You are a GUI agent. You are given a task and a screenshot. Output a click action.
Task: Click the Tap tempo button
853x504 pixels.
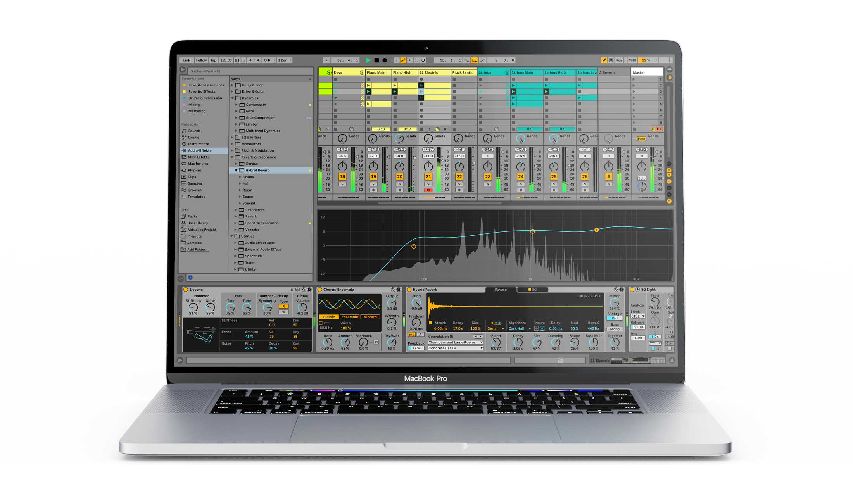pyautogui.click(x=213, y=60)
